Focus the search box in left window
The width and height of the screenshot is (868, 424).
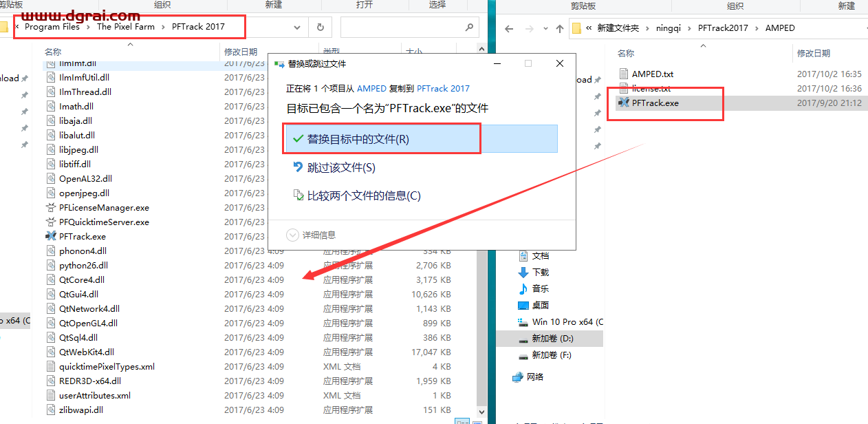point(409,28)
